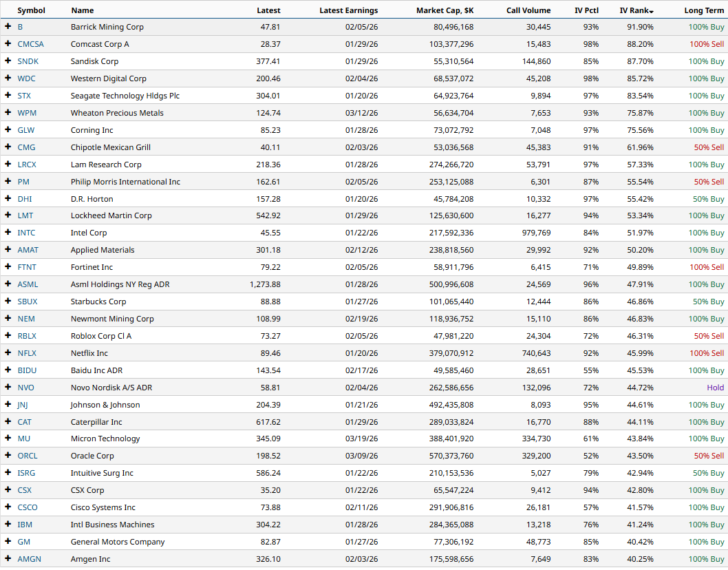Click plus icon beside RBLX
728x570 pixels.
pos(8,335)
